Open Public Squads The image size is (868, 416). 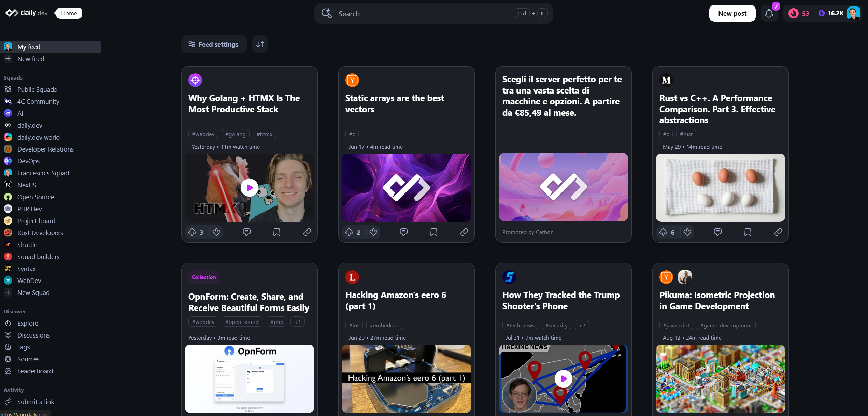pyautogui.click(x=50, y=89)
